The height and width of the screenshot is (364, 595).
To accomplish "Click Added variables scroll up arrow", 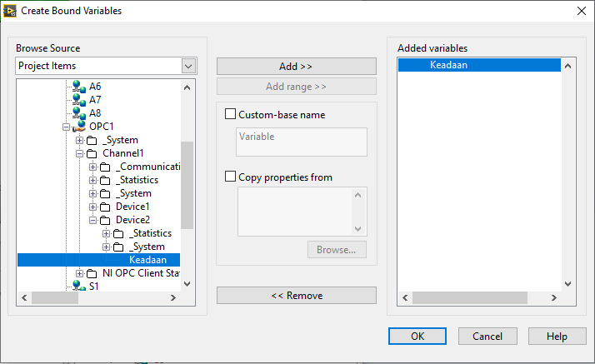I will (567, 66).
